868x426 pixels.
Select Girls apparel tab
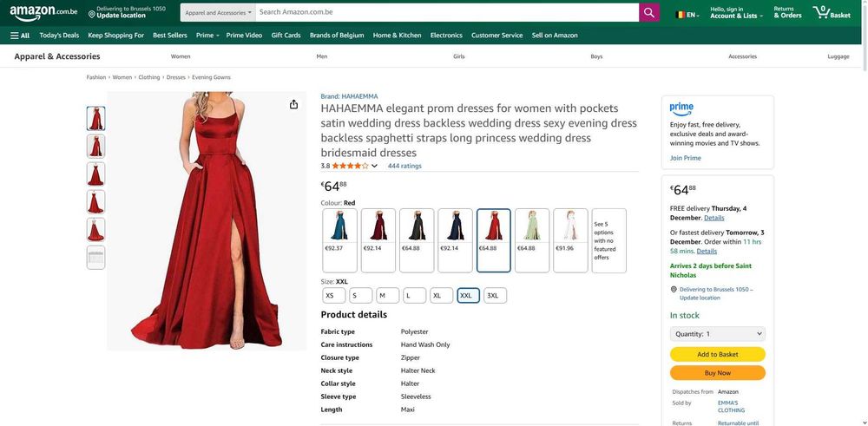[459, 56]
